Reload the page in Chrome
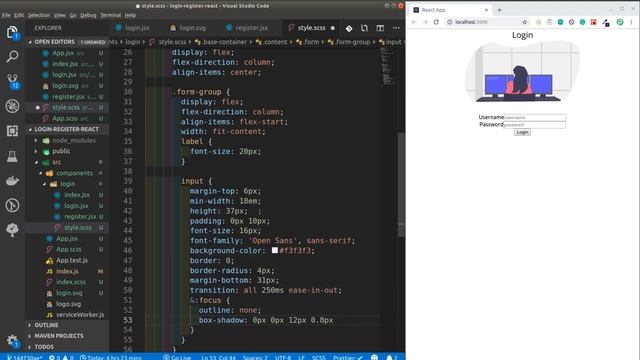Screen dimensions: 640x360 point(436,22)
